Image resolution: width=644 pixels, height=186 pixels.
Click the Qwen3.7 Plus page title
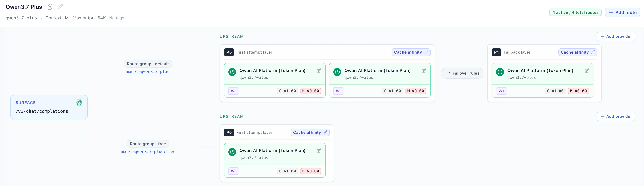[24, 7]
